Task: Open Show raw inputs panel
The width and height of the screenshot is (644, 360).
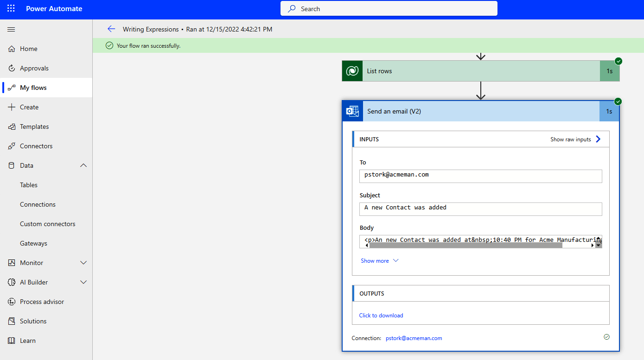Action: coord(575,139)
